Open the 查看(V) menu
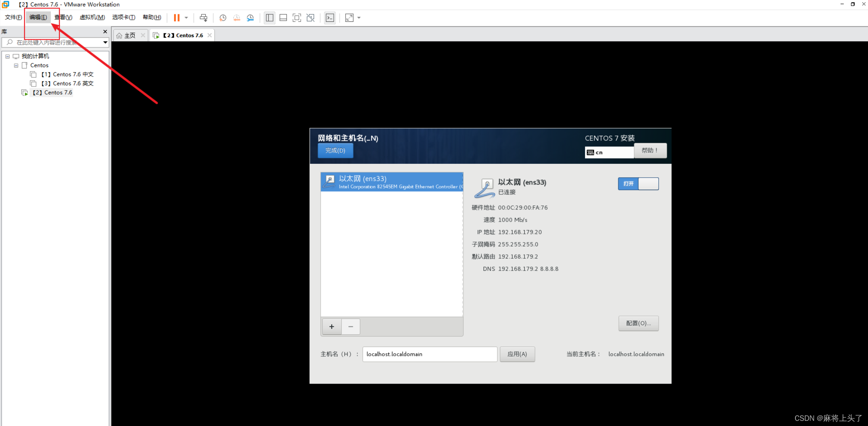This screenshot has width=868, height=426. (x=63, y=17)
